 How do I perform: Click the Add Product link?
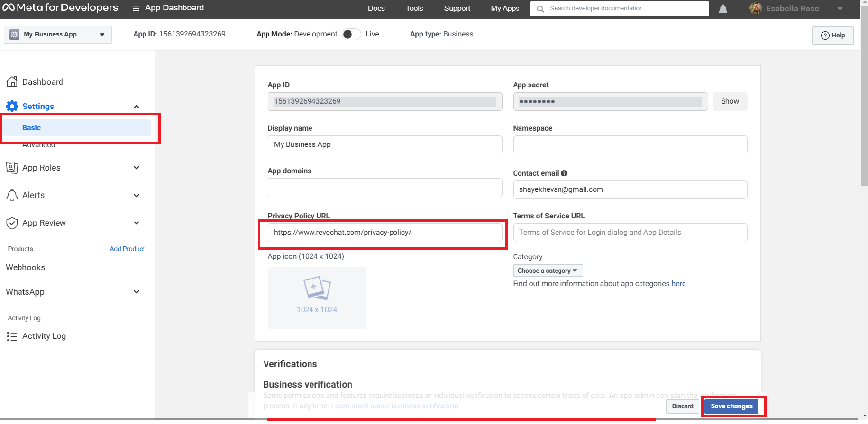127,249
